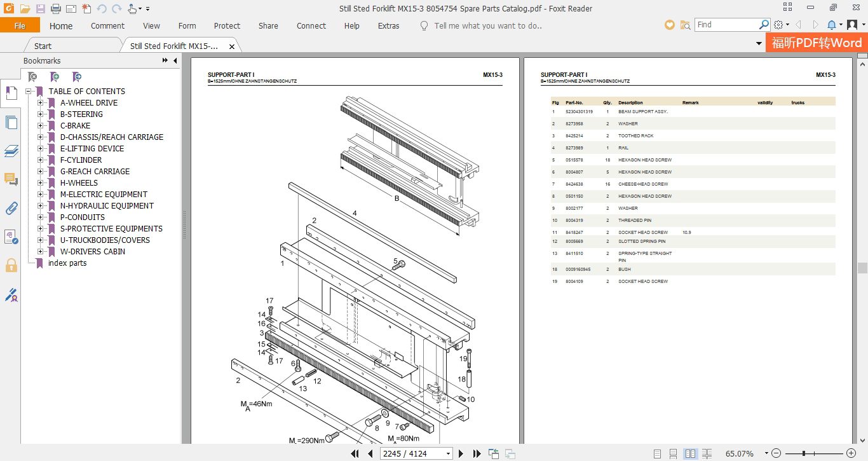Click the Redo arrow icon
The image size is (868, 461).
116,9
